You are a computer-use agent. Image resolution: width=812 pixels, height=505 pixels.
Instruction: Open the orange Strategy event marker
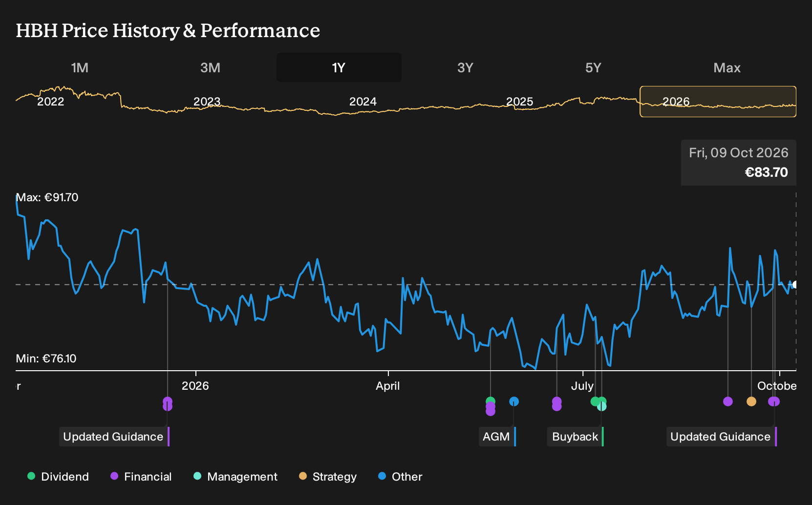tap(751, 401)
